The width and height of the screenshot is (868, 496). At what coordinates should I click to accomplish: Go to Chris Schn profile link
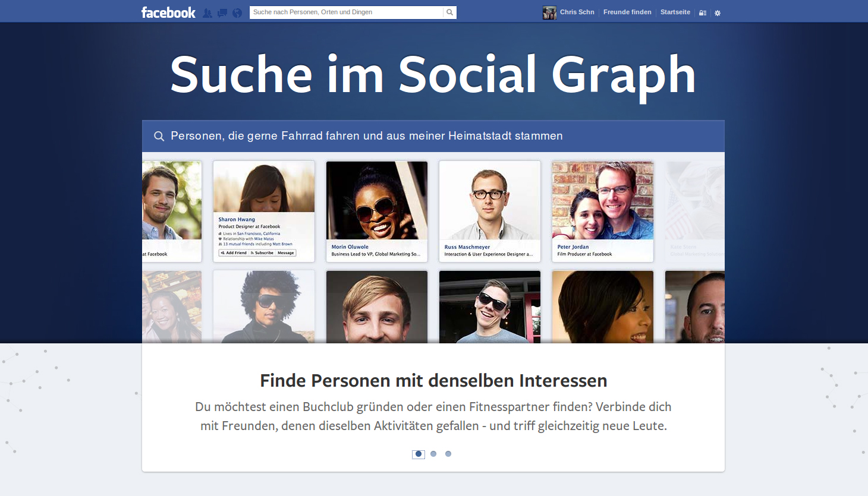(577, 12)
